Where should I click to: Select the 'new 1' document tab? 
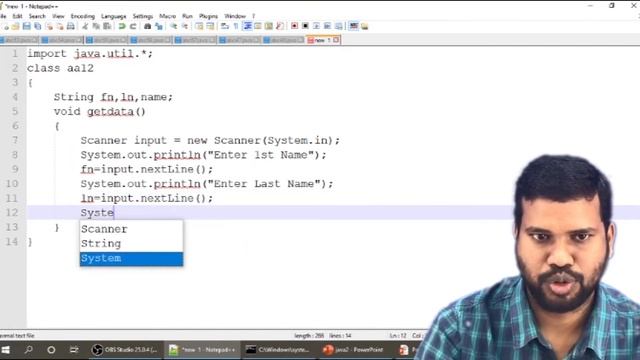pyautogui.click(x=322, y=40)
